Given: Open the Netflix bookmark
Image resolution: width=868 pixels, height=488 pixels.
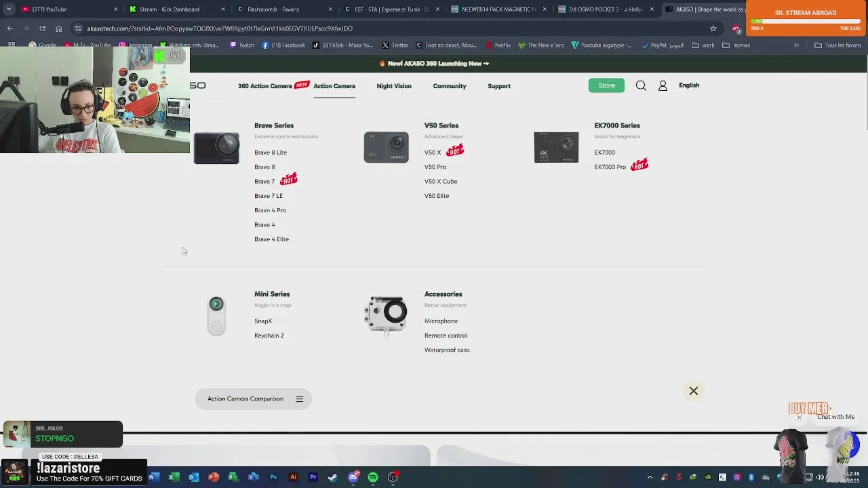Looking at the screenshot, I should pyautogui.click(x=498, y=45).
